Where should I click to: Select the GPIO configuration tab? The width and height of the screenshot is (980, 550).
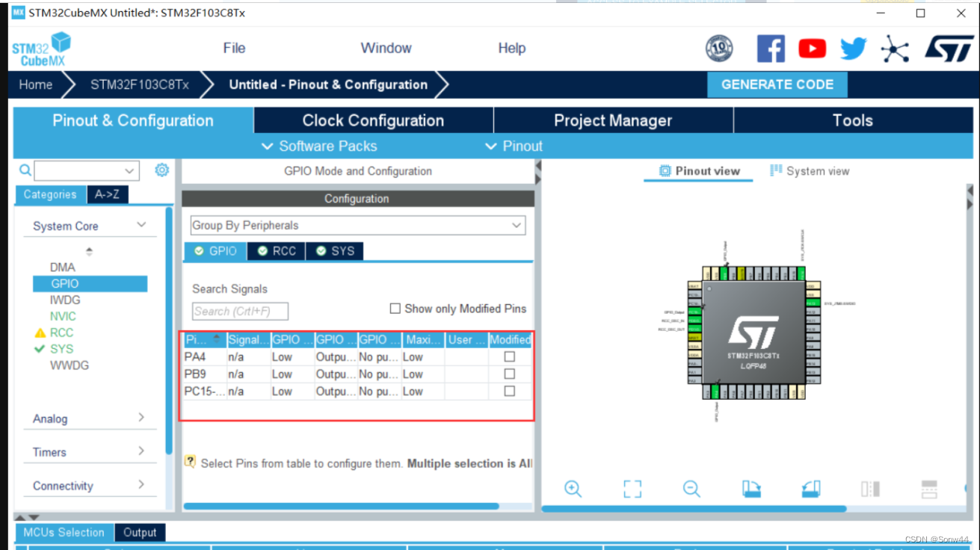pyautogui.click(x=215, y=251)
